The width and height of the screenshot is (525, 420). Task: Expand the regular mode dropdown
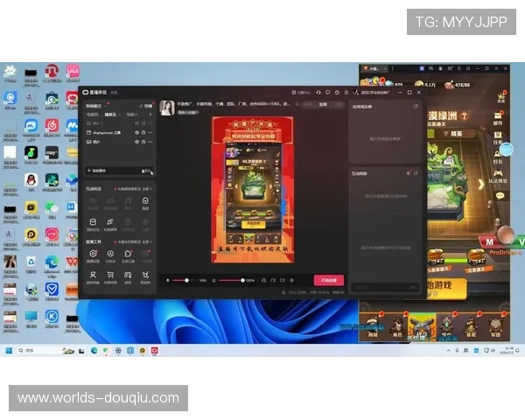coord(96,106)
